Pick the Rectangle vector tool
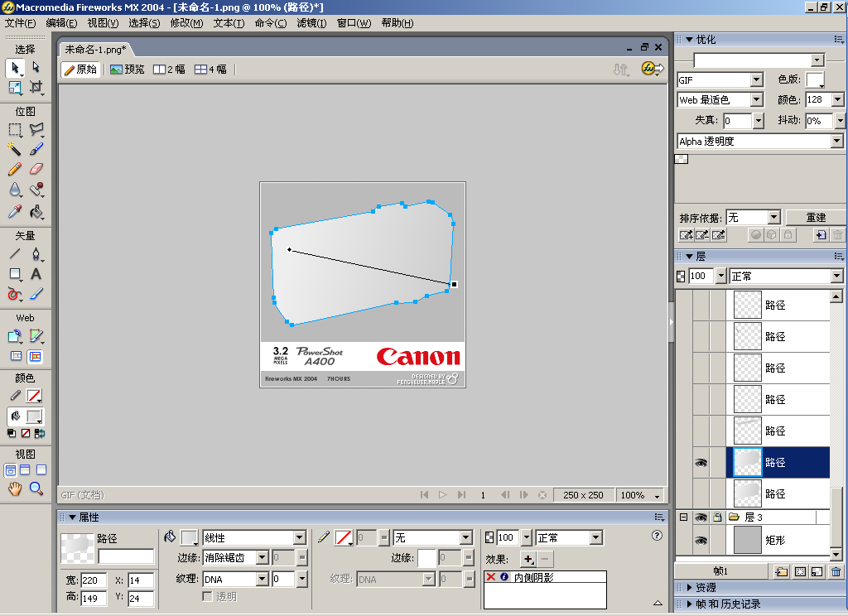The image size is (848, 616). tap(15, 274)
